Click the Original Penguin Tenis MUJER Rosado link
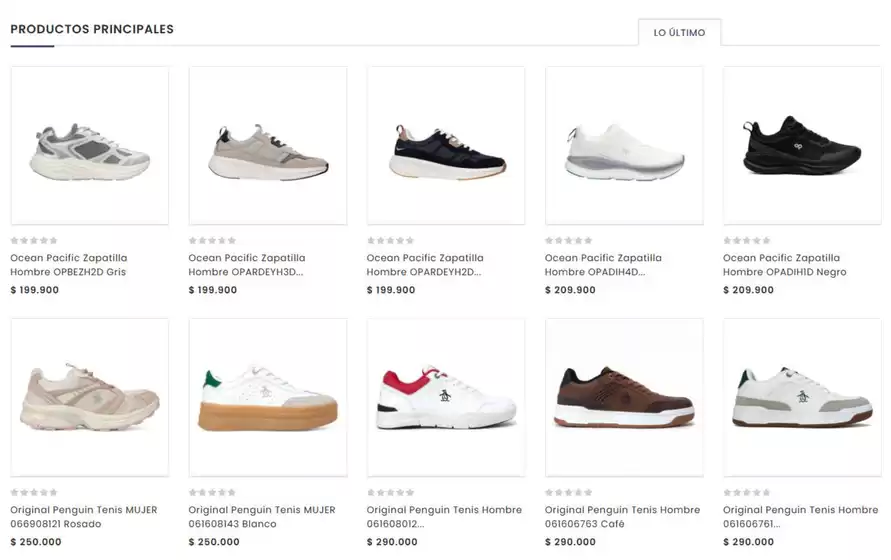Image resolution: width=891 pixels, height=560 pixels. (x=84, y=517)
